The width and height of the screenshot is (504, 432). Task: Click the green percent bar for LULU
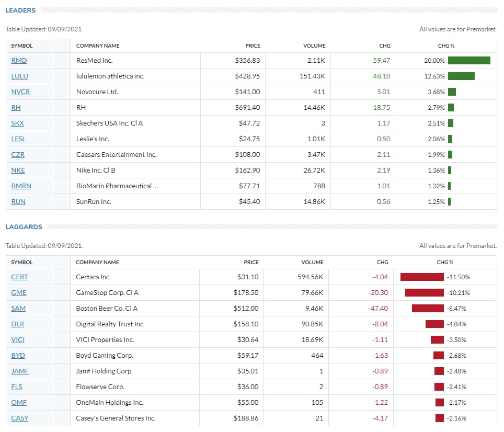pyautogui.click(x=461, y=76)
